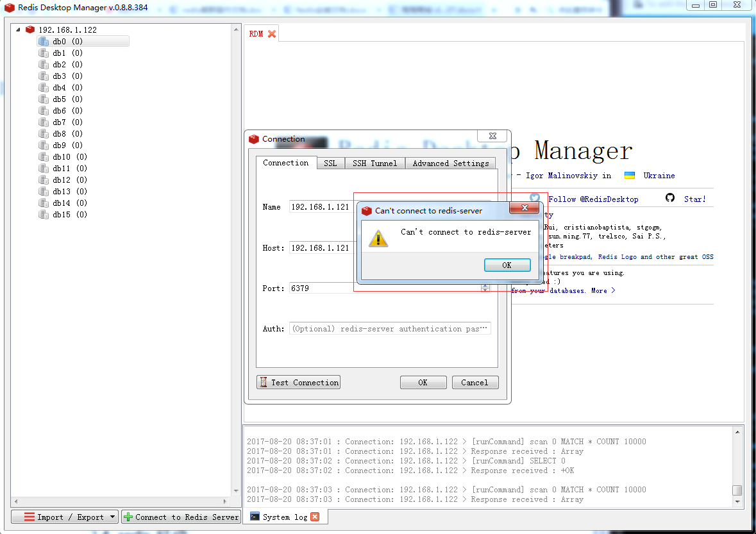
Task: Switch to the SSH Tunnel tab
Action: (374, 163)
